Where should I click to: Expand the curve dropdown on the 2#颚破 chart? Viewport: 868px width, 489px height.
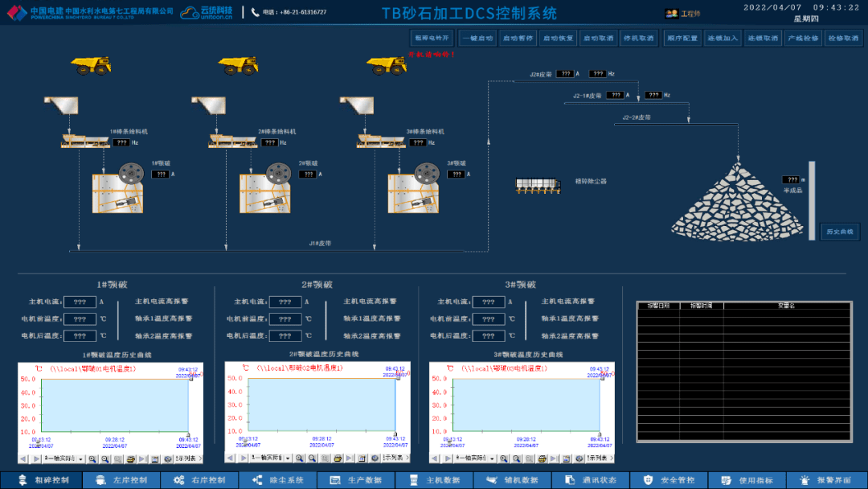coord(288,459)
